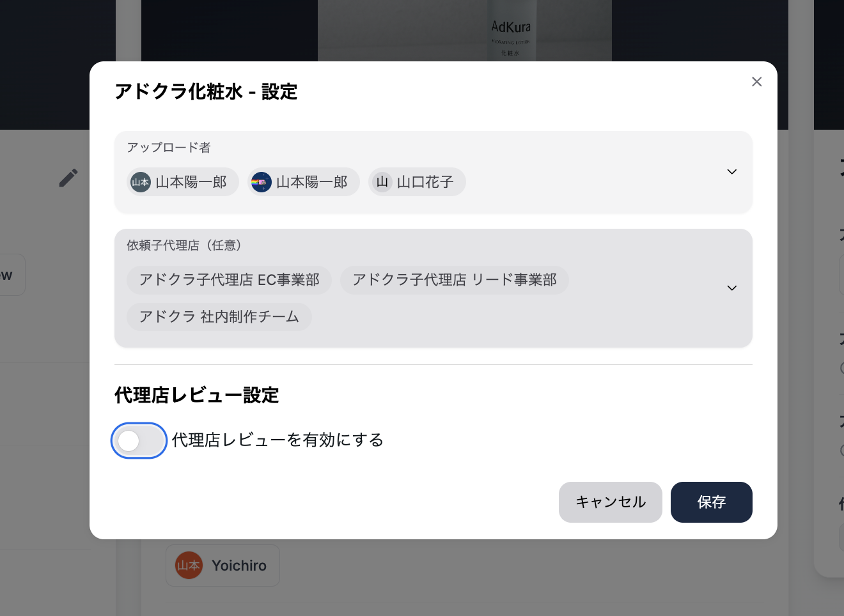Click the pencil edit icon behind the dialog
Screen dimensions: 844x616
click(x=68, y=178)
